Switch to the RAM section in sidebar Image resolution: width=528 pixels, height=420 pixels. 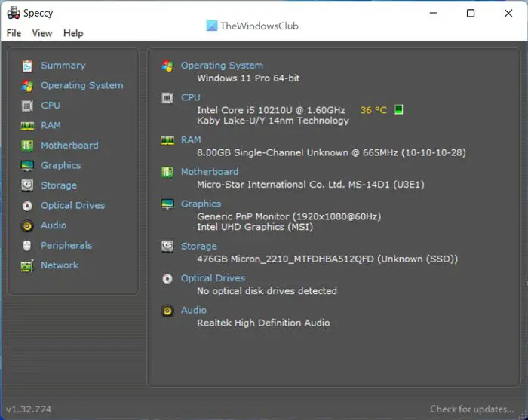pos(51,125)
